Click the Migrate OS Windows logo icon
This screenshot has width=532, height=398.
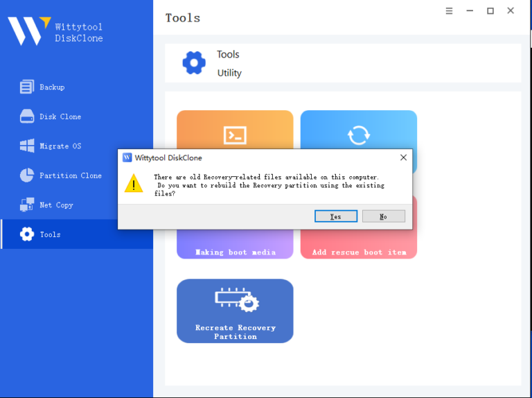(x=27, y=146)
